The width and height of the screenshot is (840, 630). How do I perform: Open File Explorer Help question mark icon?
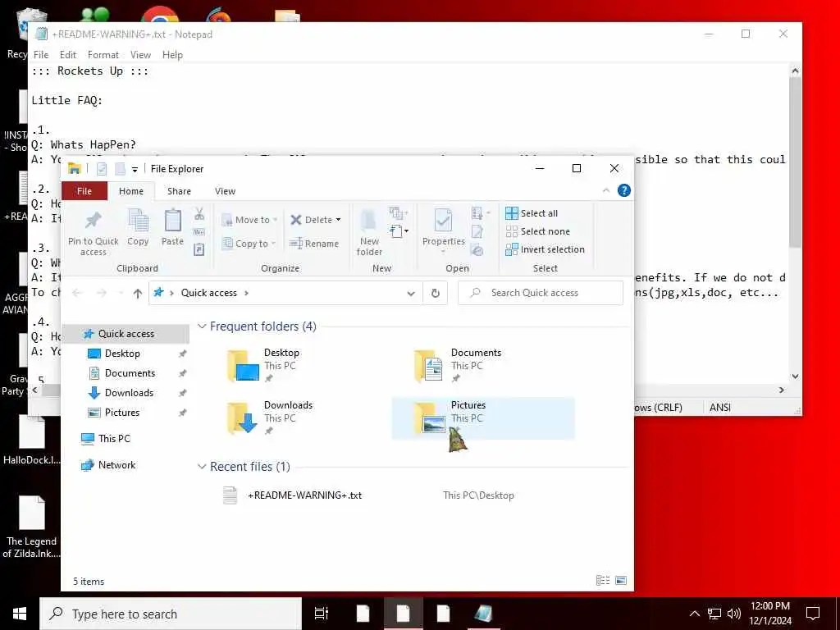[x=624, y=190]
